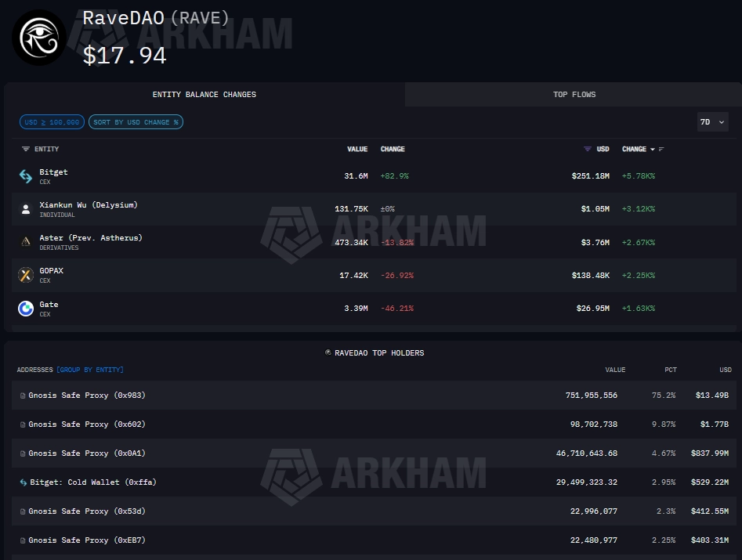Open Gnosis Safe Proxy (0x983) address

[x=87, y=396]
